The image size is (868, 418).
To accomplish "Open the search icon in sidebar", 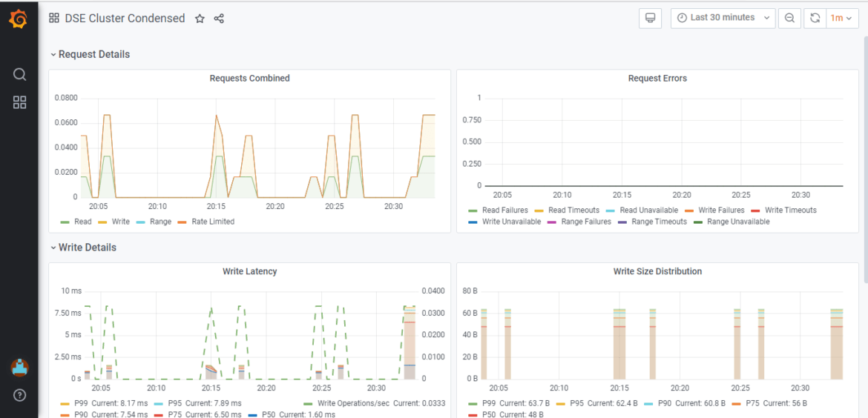I will click(20, 74).
